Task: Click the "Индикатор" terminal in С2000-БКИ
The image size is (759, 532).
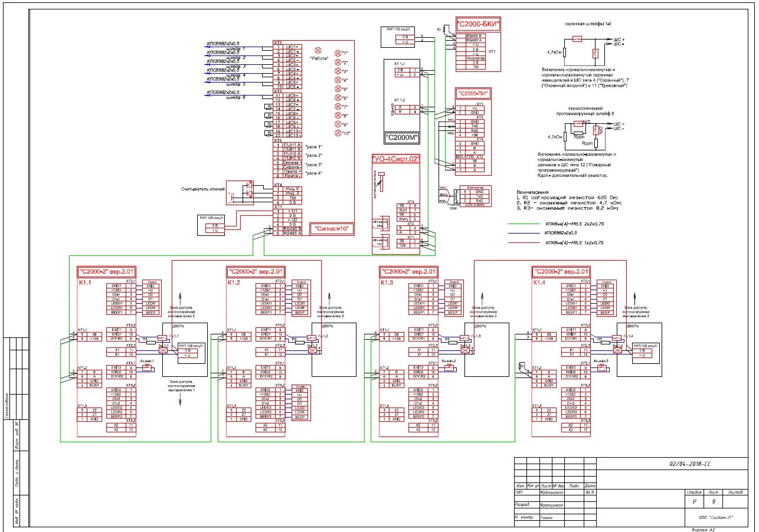Action: coord(476,58)
